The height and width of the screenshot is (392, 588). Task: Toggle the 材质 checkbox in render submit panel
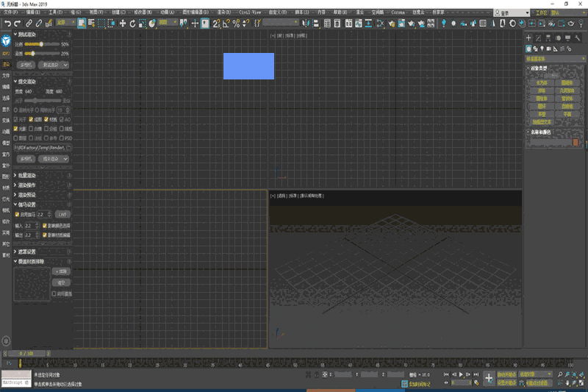(x=46, y=119)
